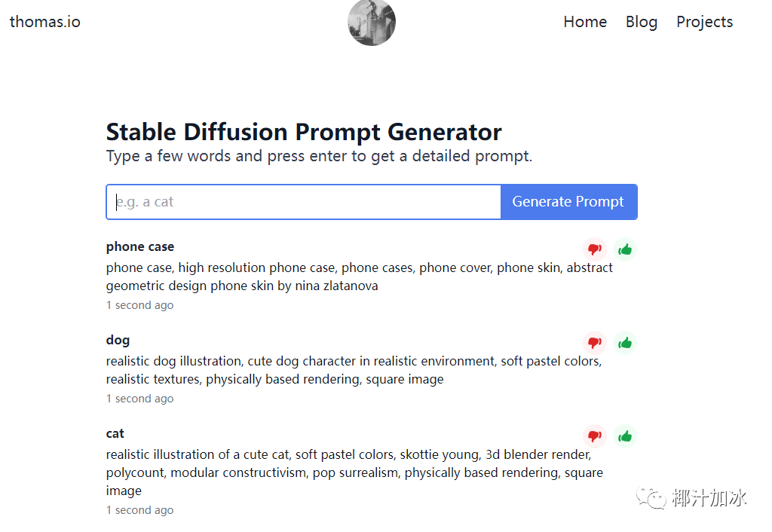
Task: Thumbs down the phone case prompt
Action: 595,249
